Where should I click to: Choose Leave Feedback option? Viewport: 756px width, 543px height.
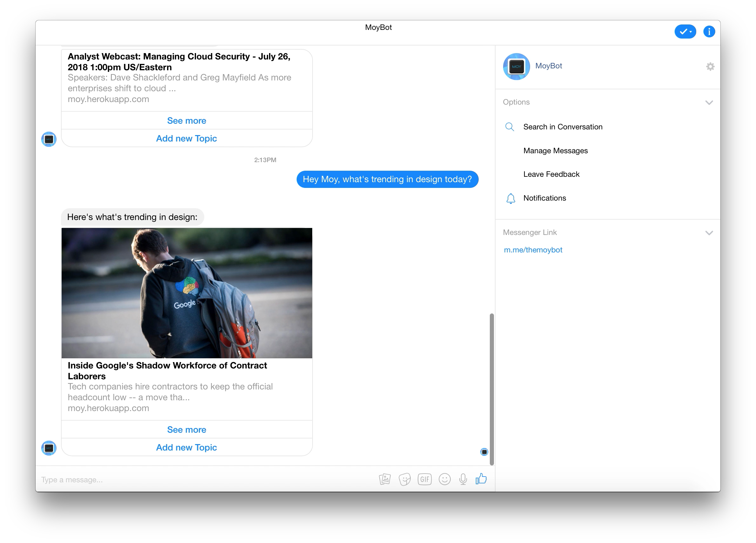(x=551, y=174)
